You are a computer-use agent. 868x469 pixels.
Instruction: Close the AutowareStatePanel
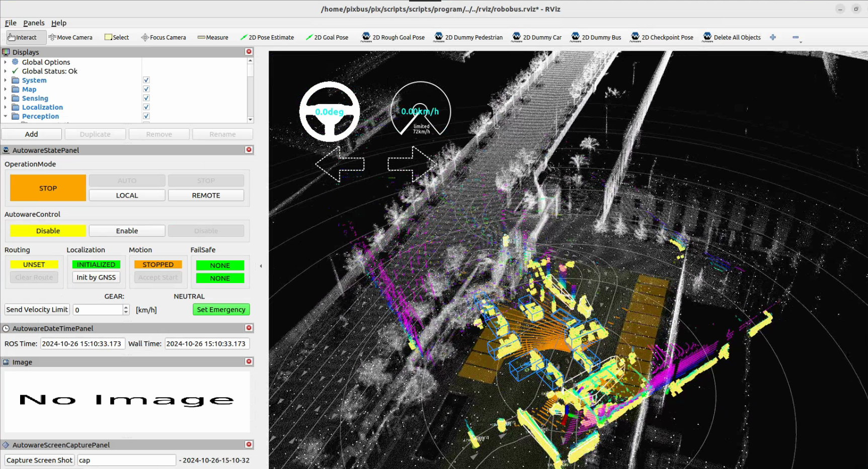point(249,150)
